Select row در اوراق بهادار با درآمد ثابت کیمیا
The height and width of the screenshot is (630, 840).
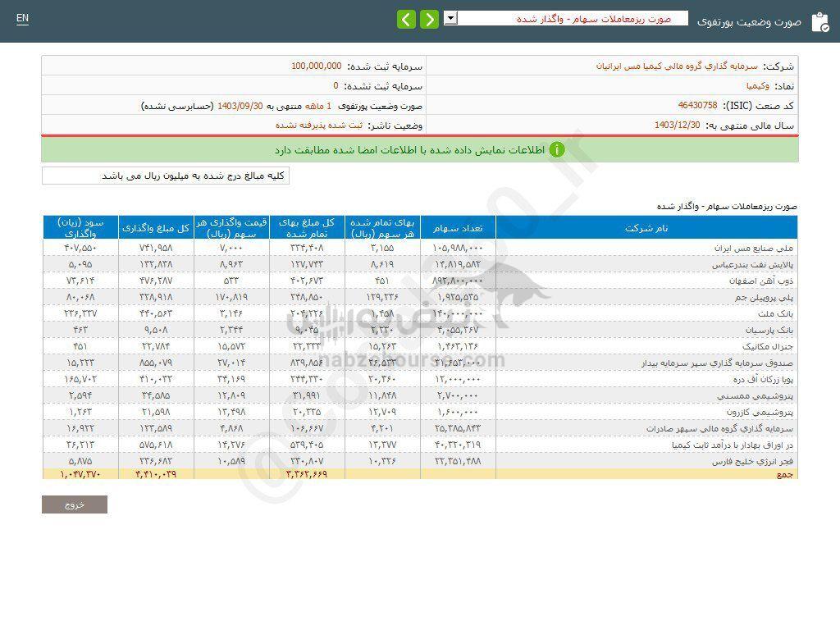point(420,445)
